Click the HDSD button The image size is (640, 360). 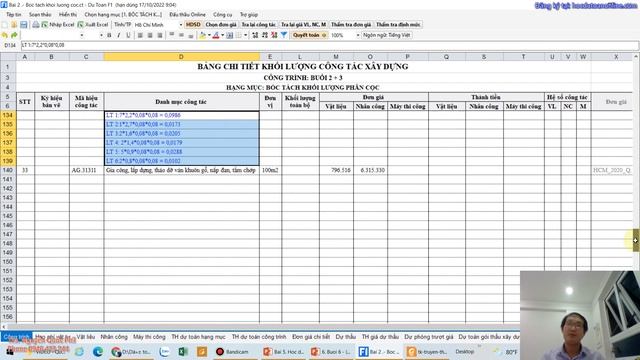tap(193, 25)
